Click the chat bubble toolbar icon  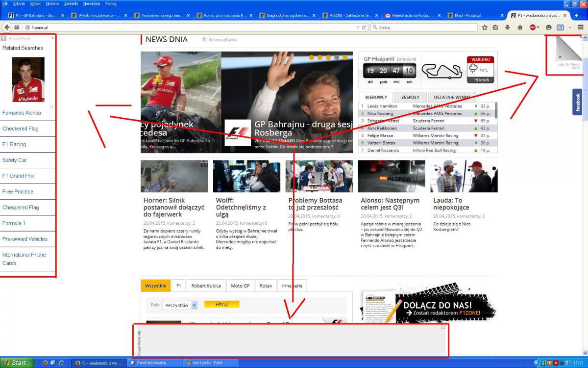coord(549,27)
